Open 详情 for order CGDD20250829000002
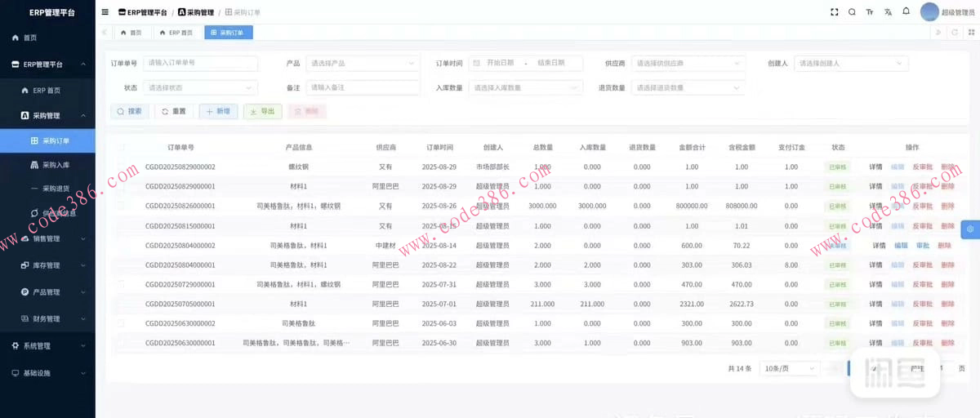 (x=875, y=167)
